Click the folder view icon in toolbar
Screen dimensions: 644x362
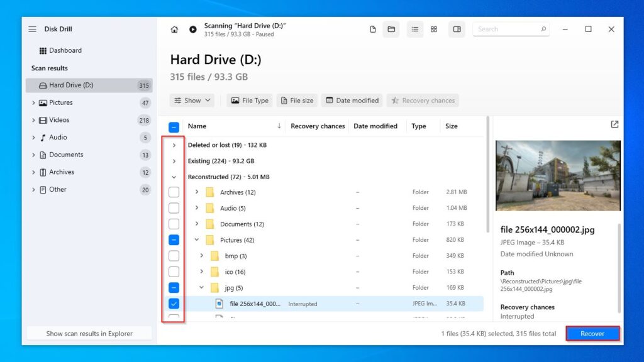[391, 29]
